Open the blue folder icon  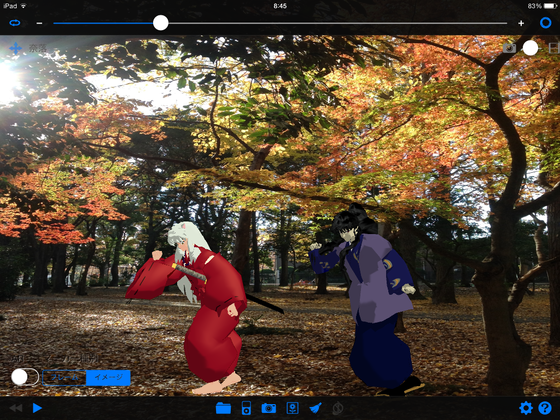click(x=223, y=408)
